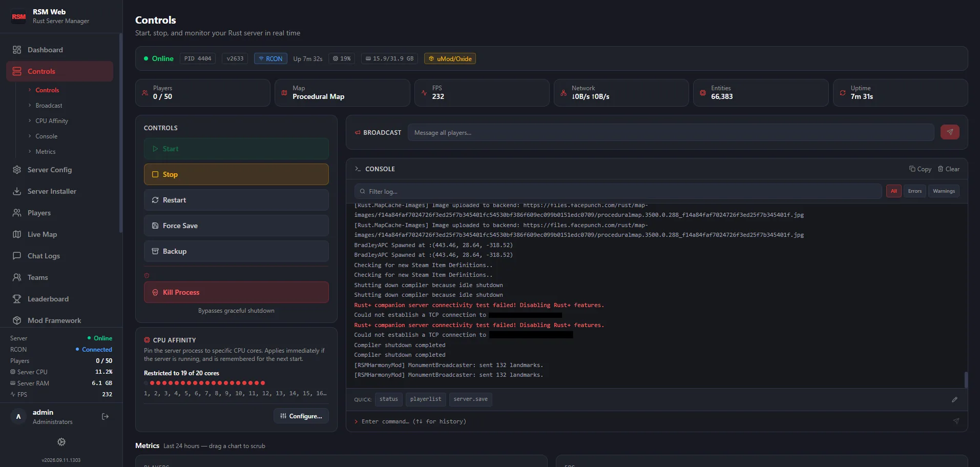Send the broadcast message
The image size is (980, 467).
(950, 132)
